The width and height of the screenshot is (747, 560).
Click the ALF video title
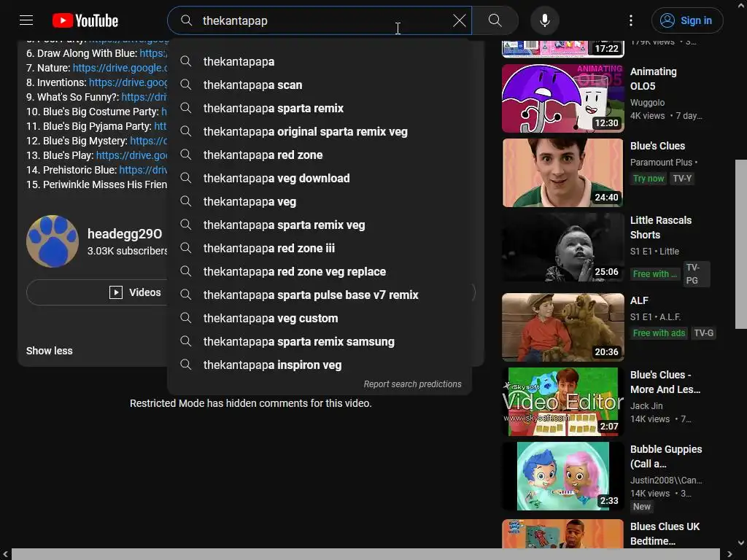(x=639, y=300)
